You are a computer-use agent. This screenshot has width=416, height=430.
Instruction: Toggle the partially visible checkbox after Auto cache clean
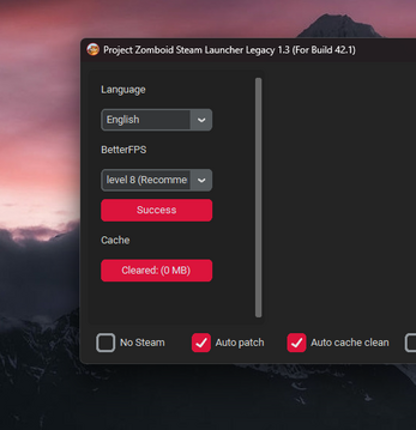(x=411, y=343)
